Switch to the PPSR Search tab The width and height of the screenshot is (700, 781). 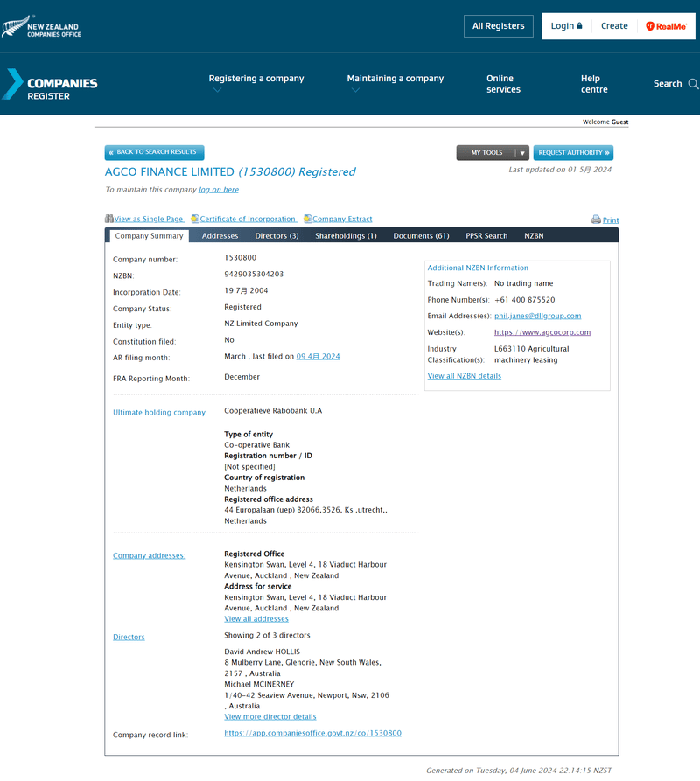[x=486, y=236]
